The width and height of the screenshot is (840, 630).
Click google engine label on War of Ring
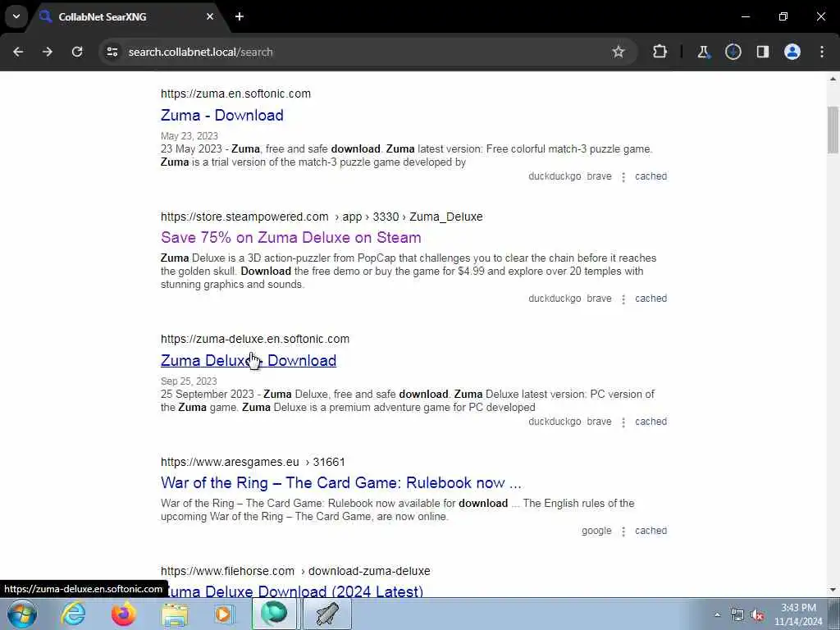coord(596,531)
